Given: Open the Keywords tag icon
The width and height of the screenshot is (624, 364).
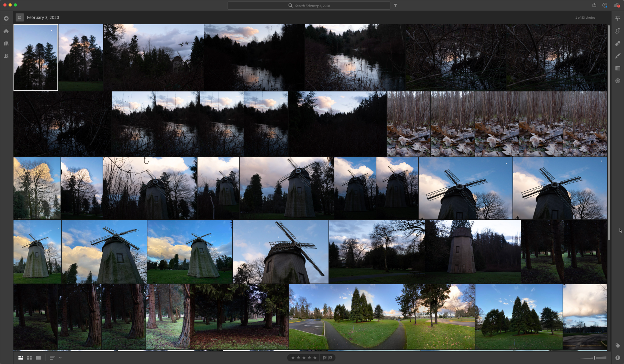Looking at the screenshot, I should [617, 346].
